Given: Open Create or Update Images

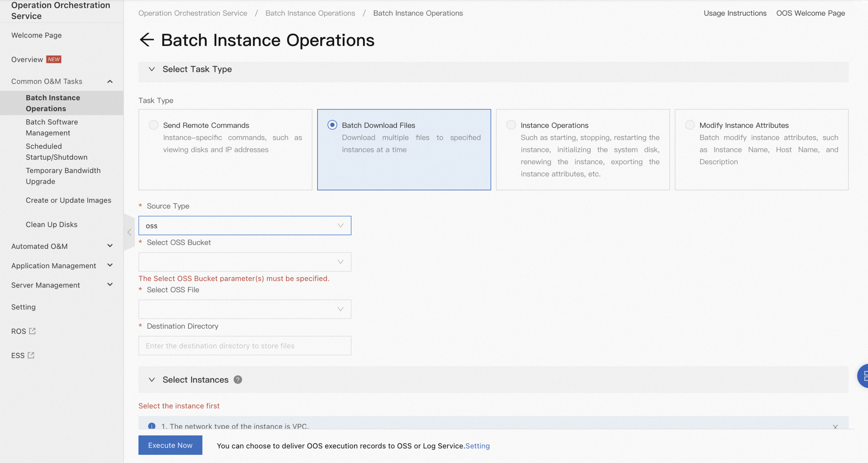Looking at the screenshot, I should 68,200.
